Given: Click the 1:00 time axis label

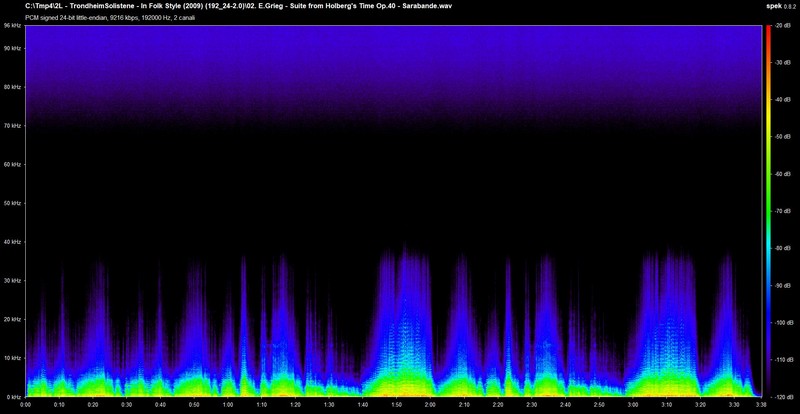Looking at the screenshot, I should (228, 404).
